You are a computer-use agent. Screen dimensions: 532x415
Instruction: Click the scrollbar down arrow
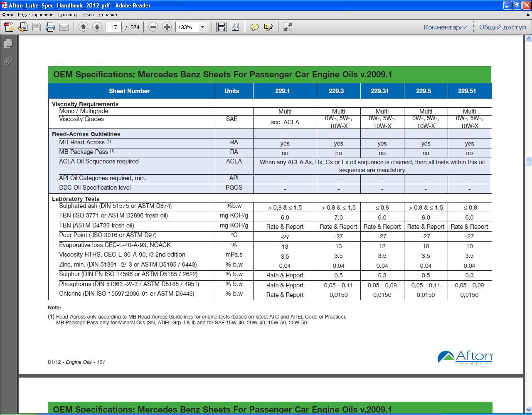[x=528, y=410]
